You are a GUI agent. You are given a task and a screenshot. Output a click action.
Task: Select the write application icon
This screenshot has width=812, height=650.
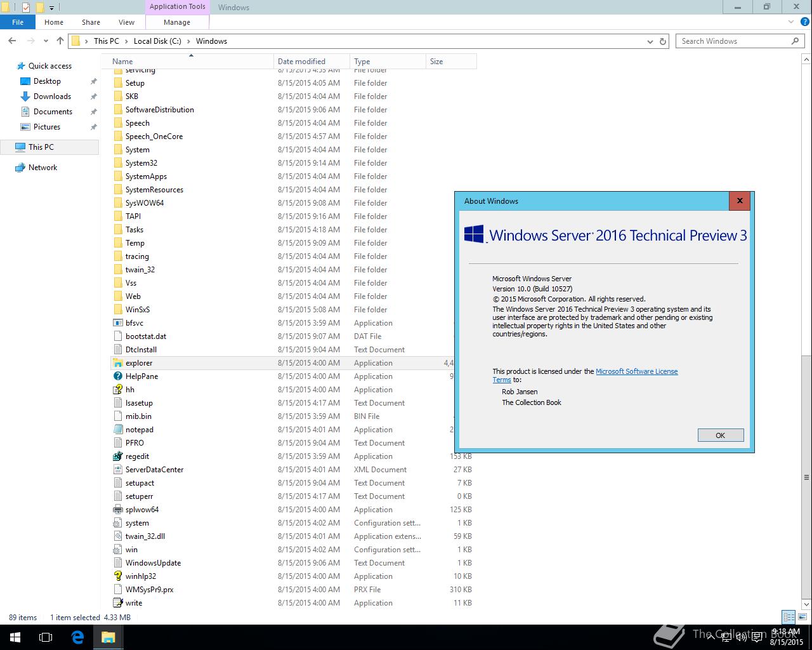(117, 603)
